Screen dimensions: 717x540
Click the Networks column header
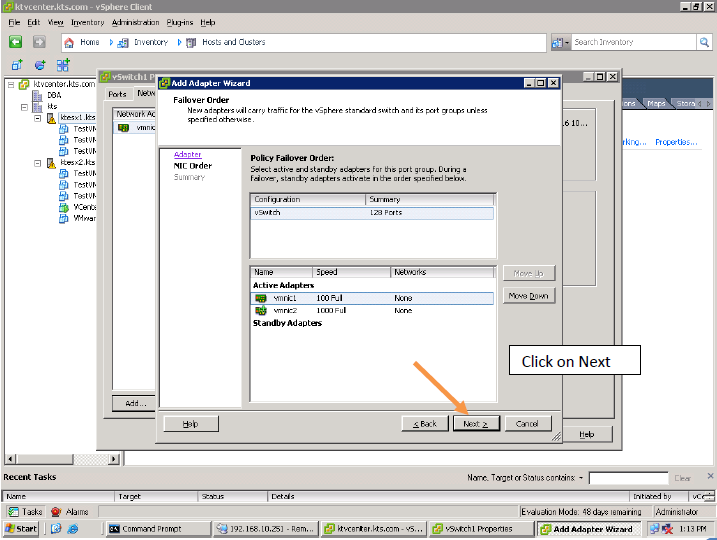point(442,272)
